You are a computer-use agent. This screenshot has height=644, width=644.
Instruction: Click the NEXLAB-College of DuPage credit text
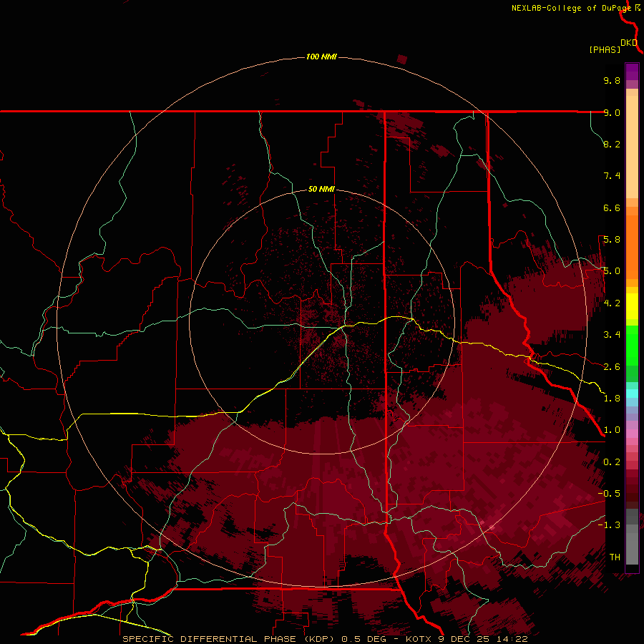571,8
